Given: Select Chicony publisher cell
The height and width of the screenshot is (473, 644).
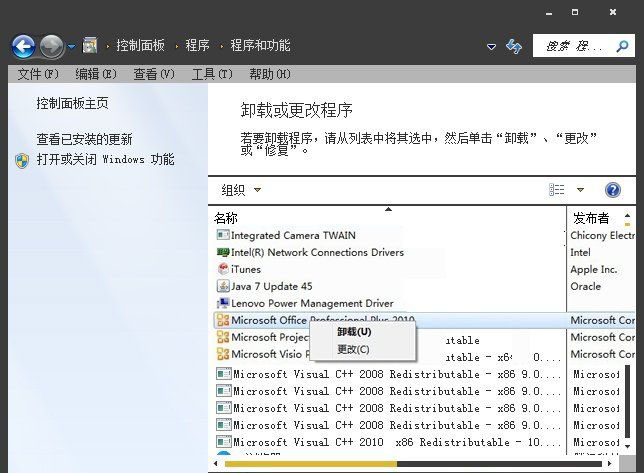Looking at the screenshot, I should 602,235.
